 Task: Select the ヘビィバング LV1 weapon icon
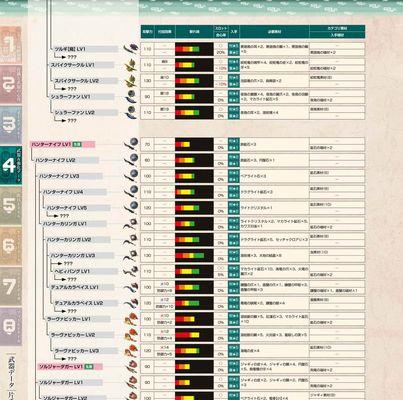click(131, 271)
